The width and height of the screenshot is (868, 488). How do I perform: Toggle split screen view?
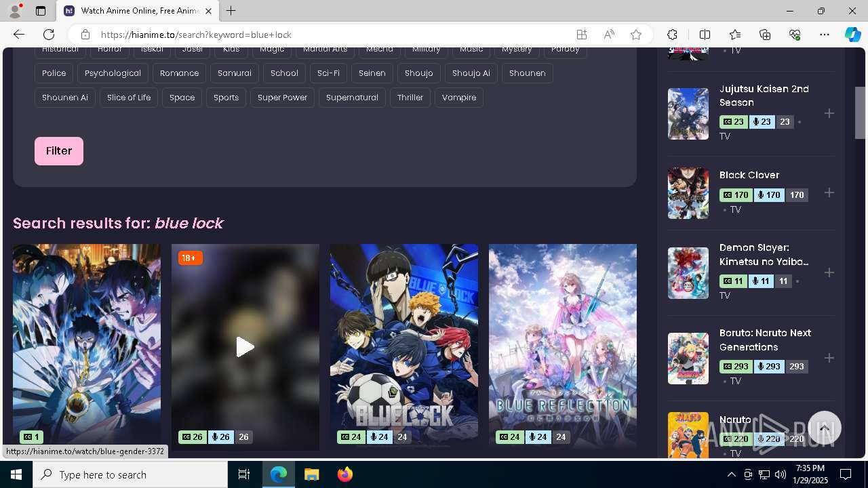705,35
